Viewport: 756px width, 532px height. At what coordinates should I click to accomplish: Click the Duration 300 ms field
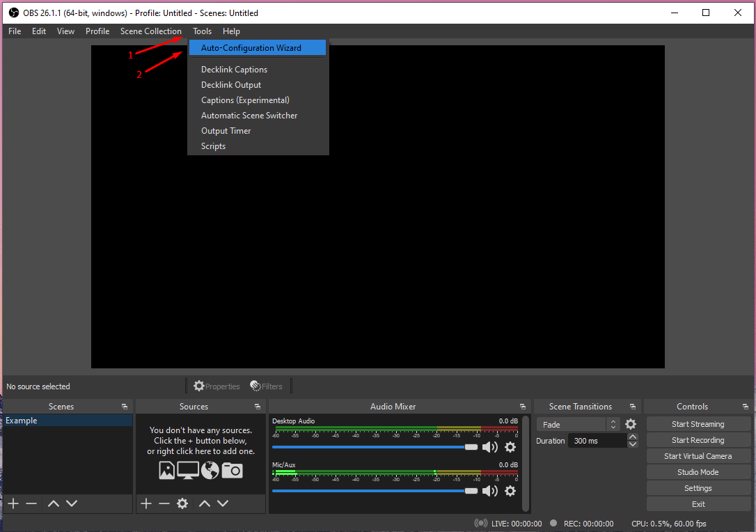(x=597, y=441)
